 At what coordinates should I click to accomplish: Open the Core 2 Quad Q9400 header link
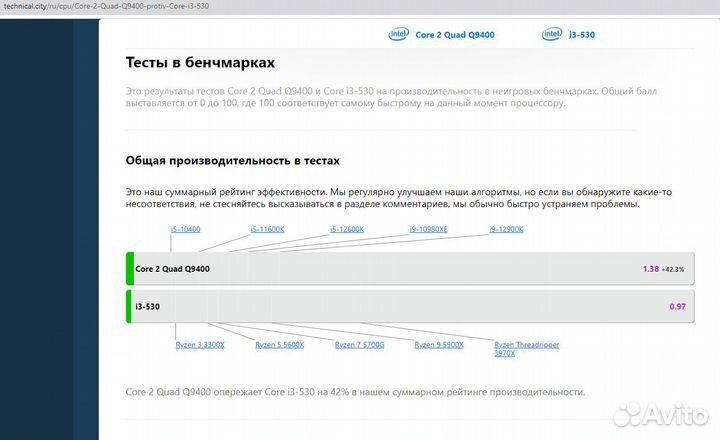click(x=455, y=35)
